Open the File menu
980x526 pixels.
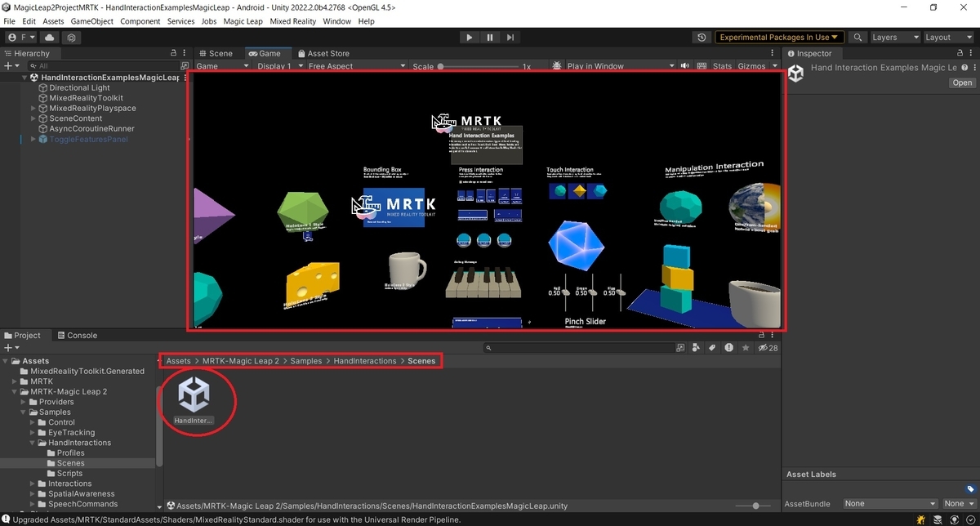pos(11,21)
